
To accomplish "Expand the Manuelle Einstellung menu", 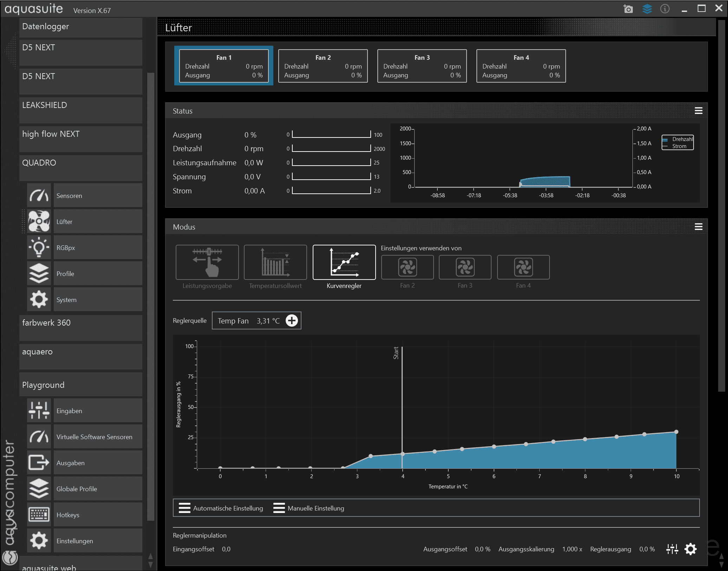I will tap(309, 508).
